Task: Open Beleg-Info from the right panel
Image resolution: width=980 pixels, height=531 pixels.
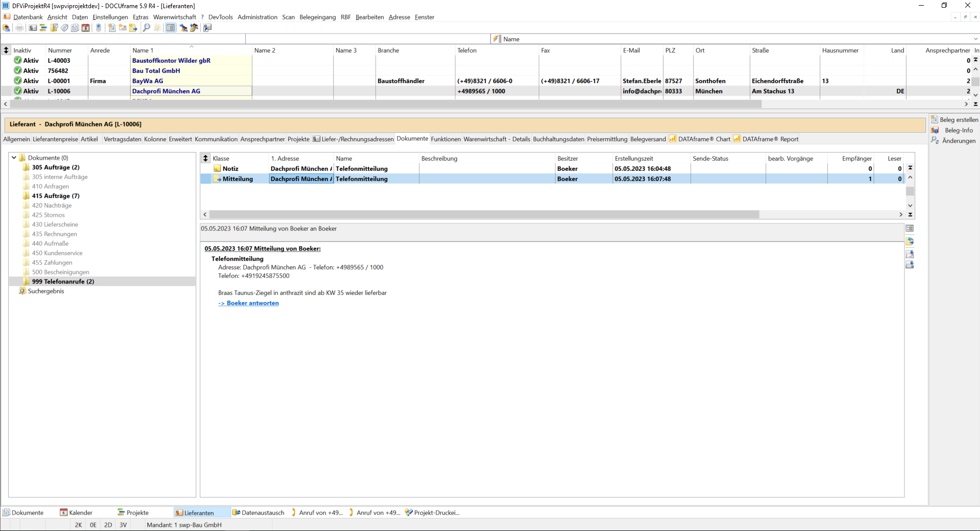Action: pyautogui.click(x=952, y=131)
